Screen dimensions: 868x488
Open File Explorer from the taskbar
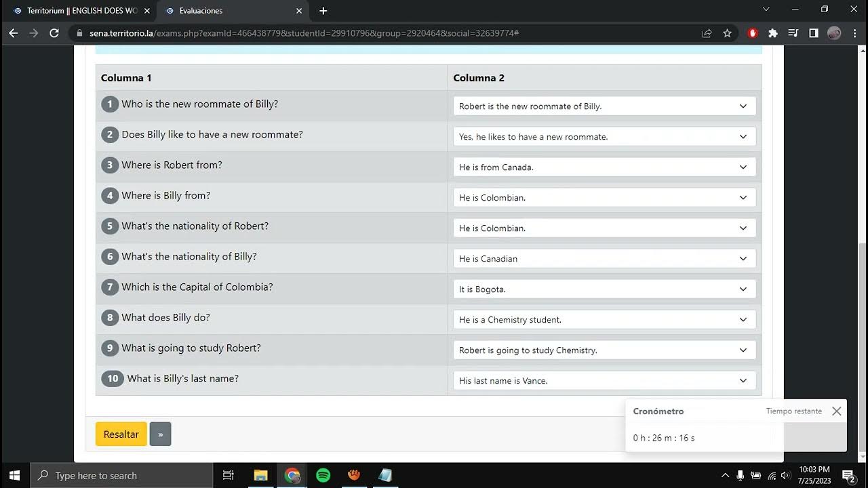coord(260,475)
